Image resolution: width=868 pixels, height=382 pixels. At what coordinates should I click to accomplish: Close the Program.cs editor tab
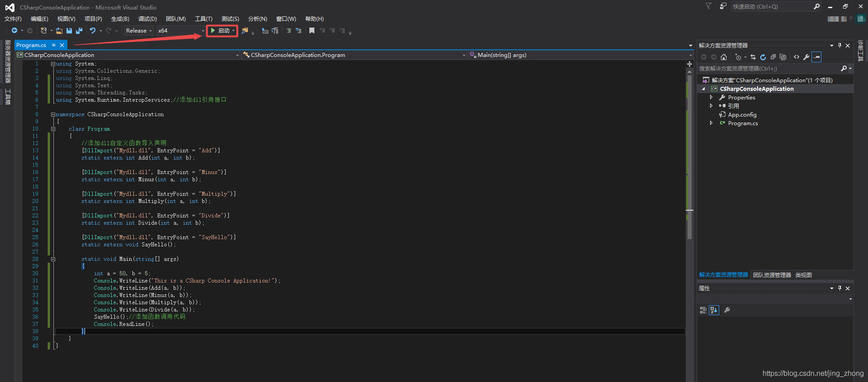[62, 45]
